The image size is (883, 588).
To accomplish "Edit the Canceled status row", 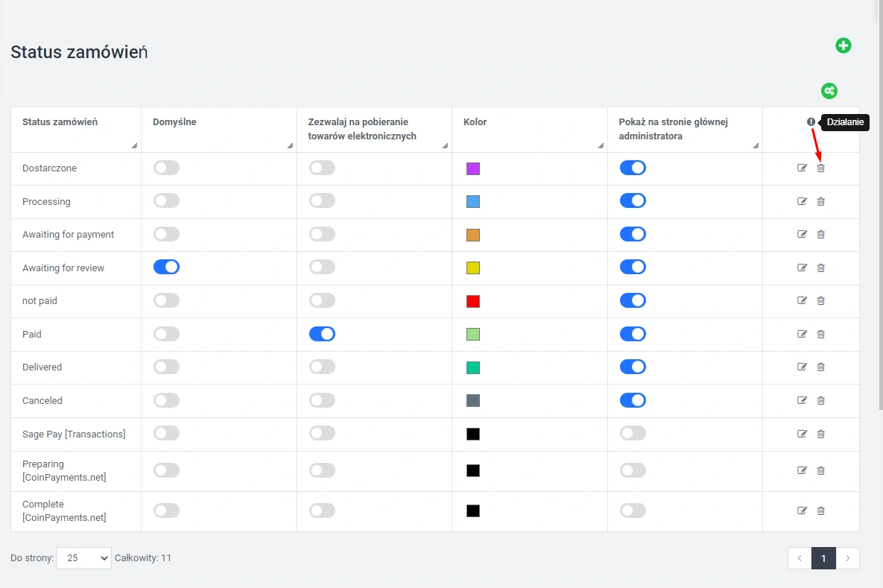I will click(802, 400).
